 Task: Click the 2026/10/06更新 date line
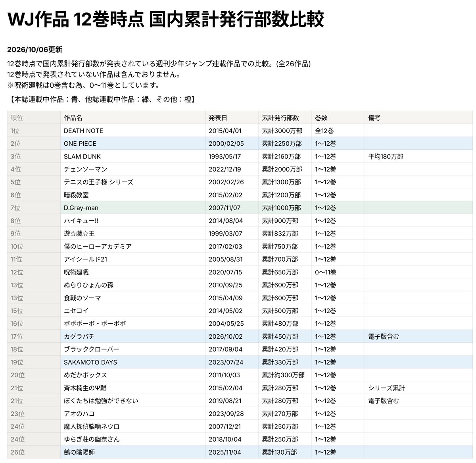(35, 50)
